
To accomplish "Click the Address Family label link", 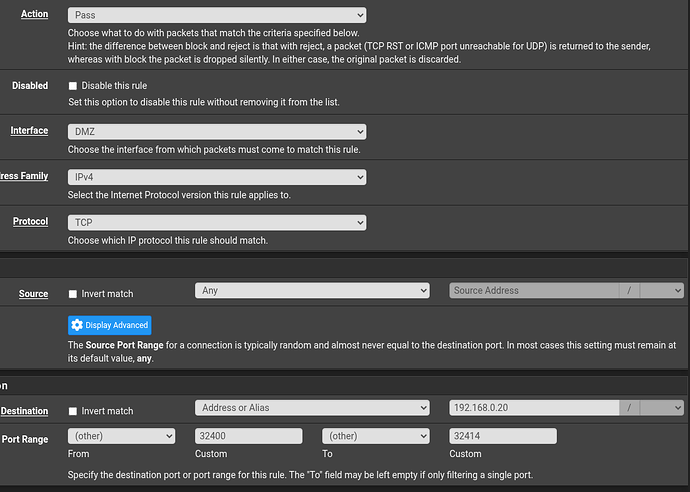I will point(24,176).
